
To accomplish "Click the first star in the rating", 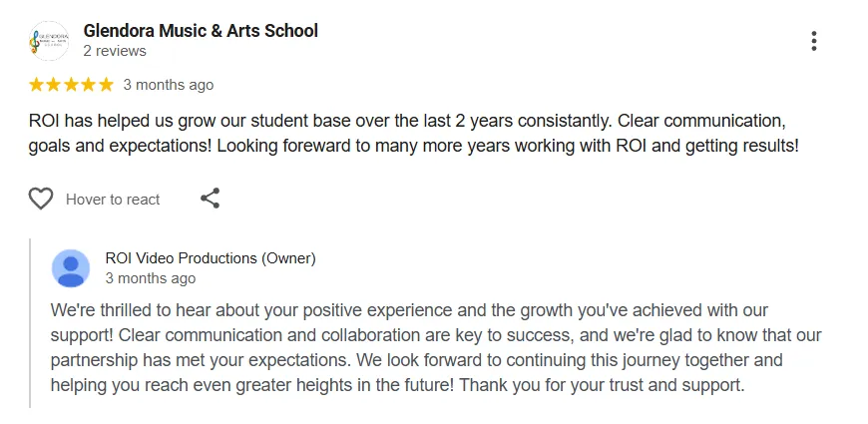I will pyautogui.click(x=37, y=85).
